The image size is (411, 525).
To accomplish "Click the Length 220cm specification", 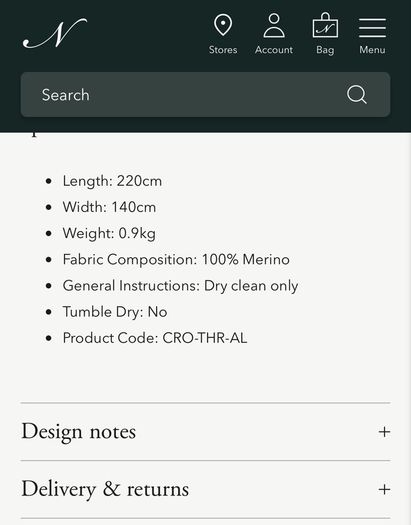I will click(x=112, y=181).
